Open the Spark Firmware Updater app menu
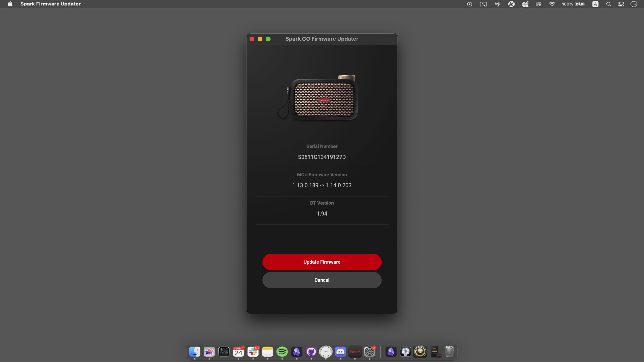The height and width of the screenshot is (362, 644). pos(51,4)
